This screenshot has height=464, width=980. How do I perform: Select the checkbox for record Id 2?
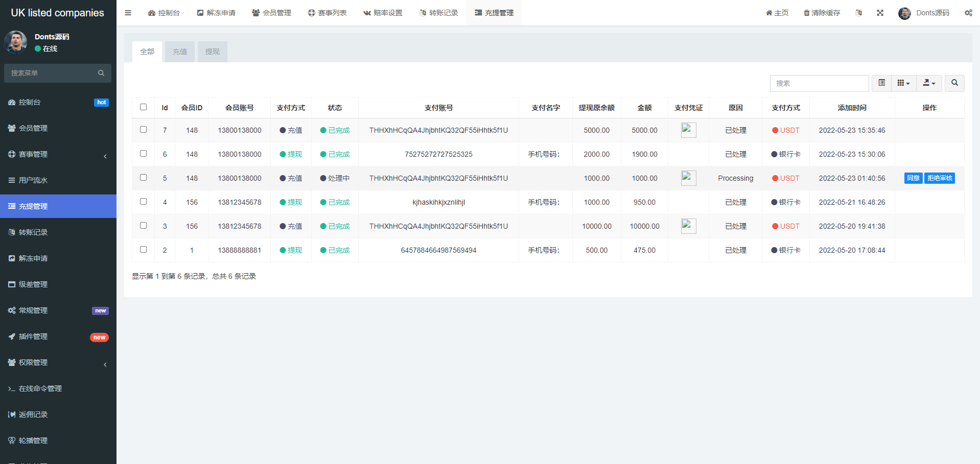143,250
